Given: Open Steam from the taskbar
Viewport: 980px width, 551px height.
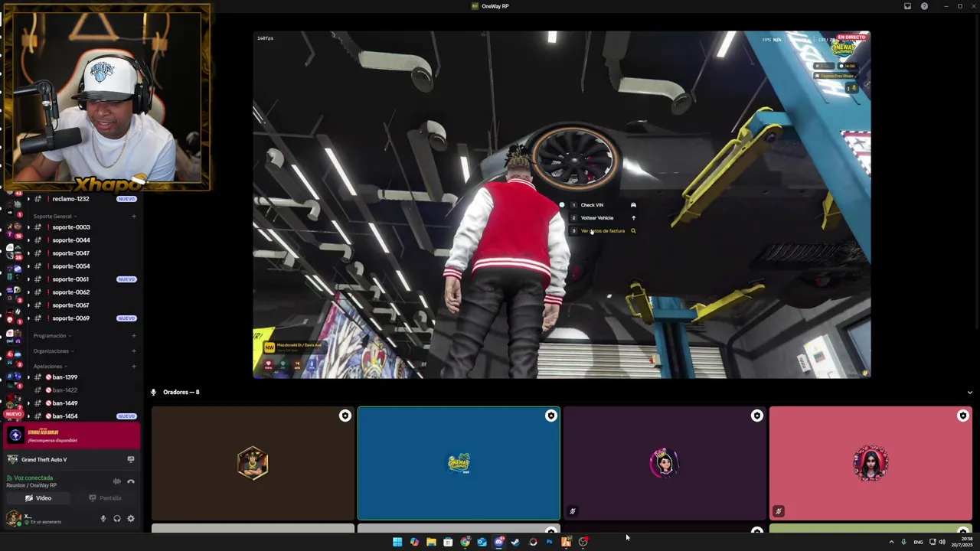Looking at the screenshot, I should (x=515, y=542).
